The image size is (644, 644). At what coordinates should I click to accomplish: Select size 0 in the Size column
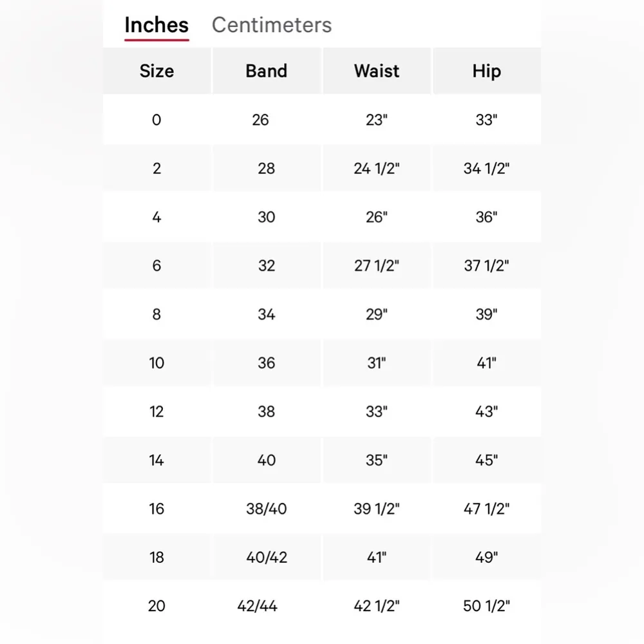pyautogui.click(x=156, y=120)
